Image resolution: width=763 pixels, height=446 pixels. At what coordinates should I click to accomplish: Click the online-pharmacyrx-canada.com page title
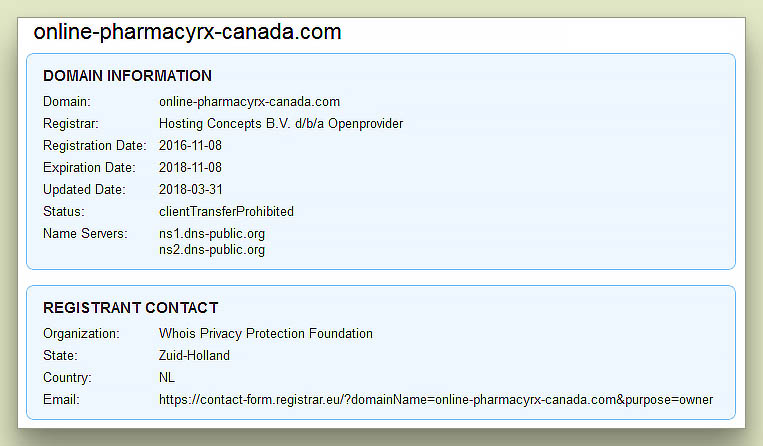(188, 32)
